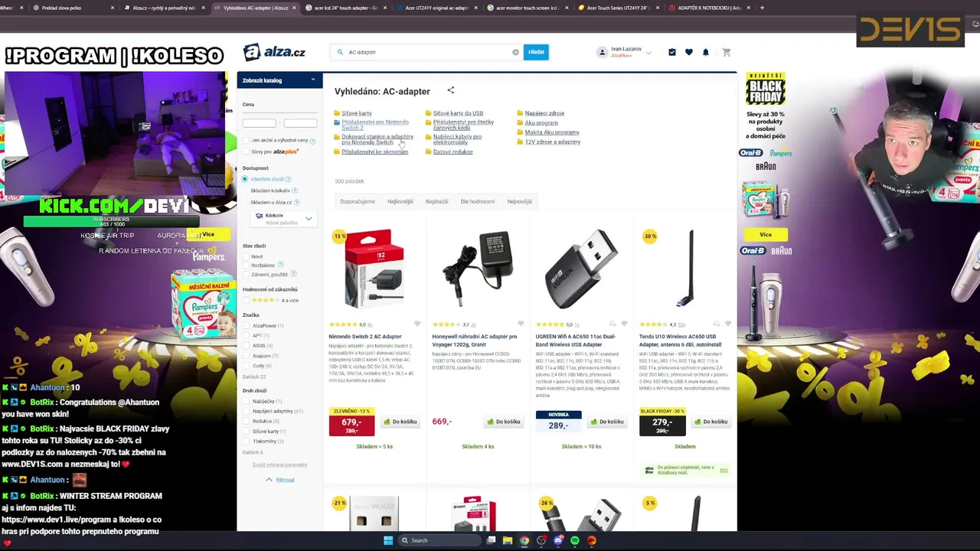The width and height of the screenshot is (980, 551).
Task: Open the shopping cart icon
Action: coord(727,52)
